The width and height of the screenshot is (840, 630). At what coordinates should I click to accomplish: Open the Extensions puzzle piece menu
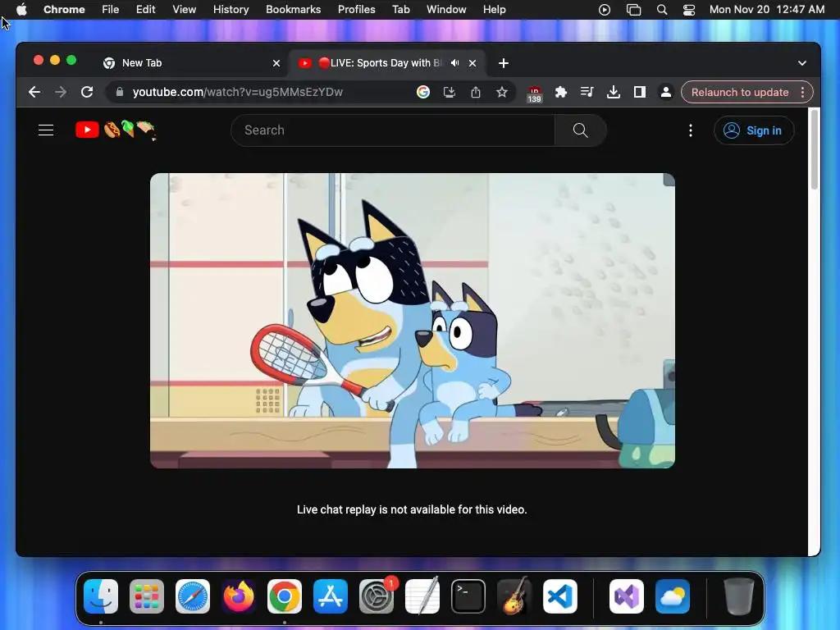(x=561, y=92)
